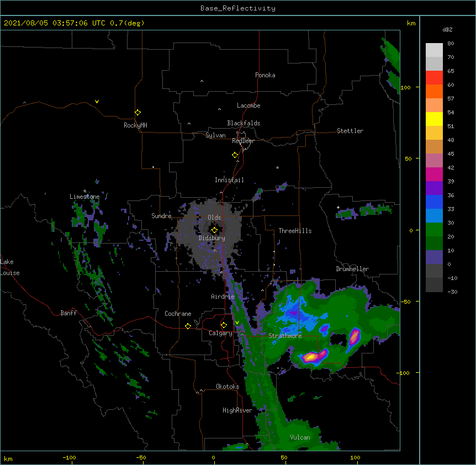The height and width of the screenshot is (465, 476).
Task: Click the Didsbury city label
Action: point(212,238)
